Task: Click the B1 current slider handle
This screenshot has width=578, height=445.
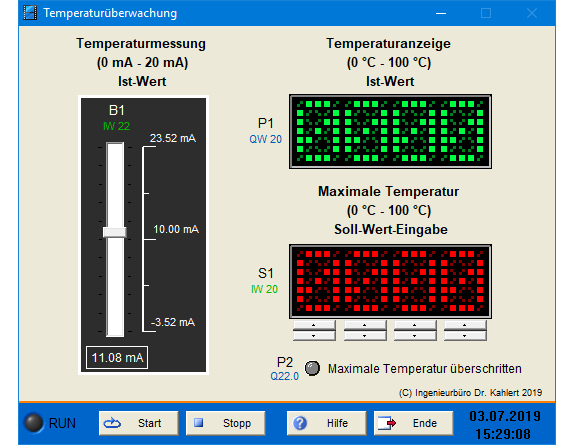Action: pyautogui.click(x=115, y=232)
